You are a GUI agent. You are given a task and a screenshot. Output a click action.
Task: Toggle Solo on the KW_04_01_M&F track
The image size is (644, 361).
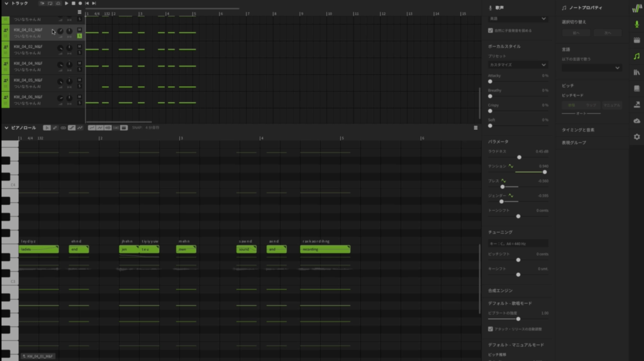point(80,36)
